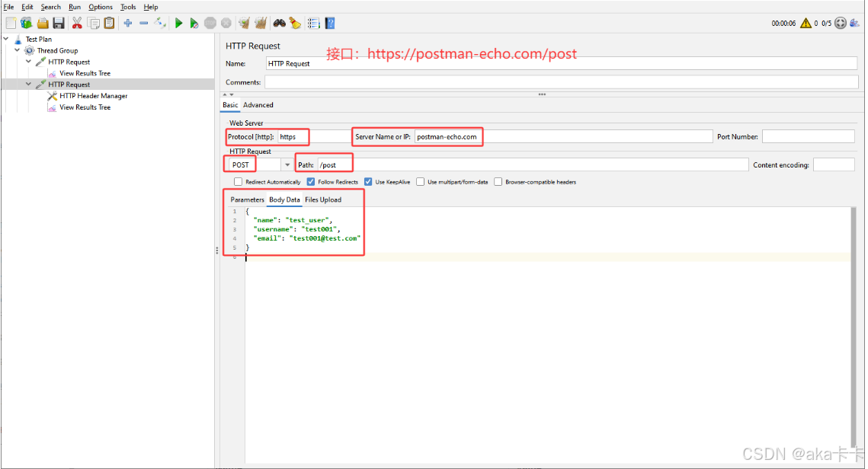Click the Content encoding field
This screenshot has width=868, height=469.
834,164
